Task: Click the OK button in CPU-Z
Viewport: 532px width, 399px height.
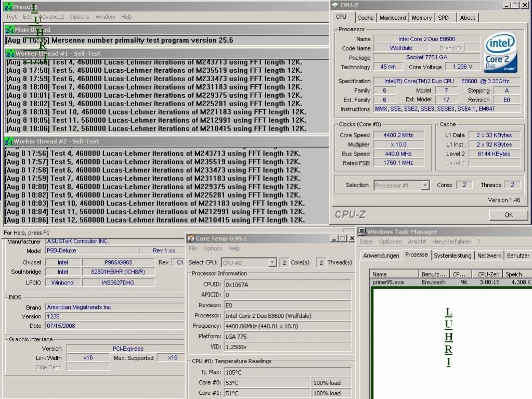Action: [x=509, y=215]
